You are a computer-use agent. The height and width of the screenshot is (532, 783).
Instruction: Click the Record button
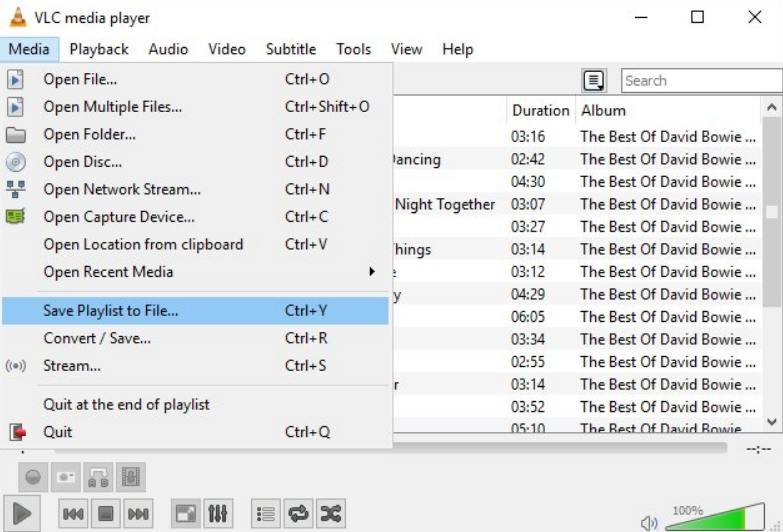click(33, 477)
